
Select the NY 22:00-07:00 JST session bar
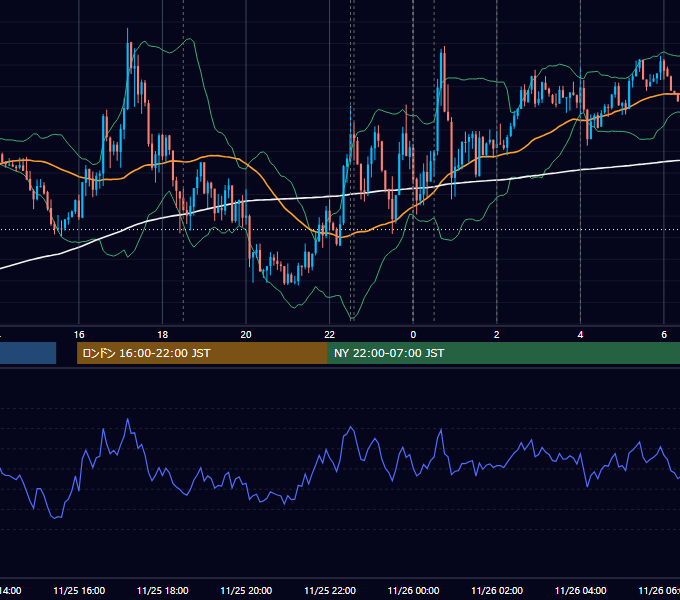pos(503,353)
